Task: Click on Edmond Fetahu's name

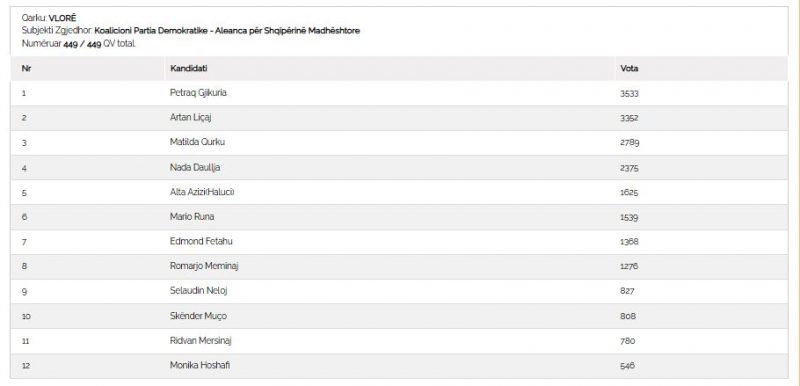Action: coord(201,241)
